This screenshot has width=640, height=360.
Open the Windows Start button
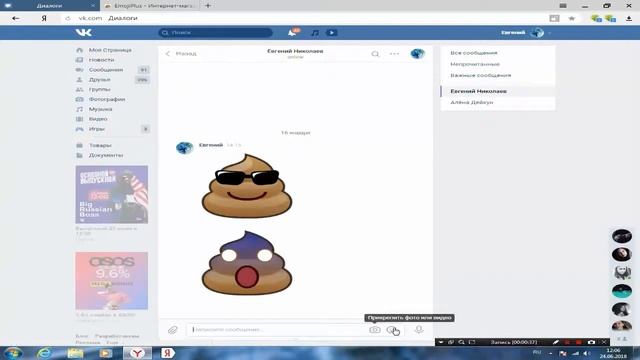click(x=13, y=353)
